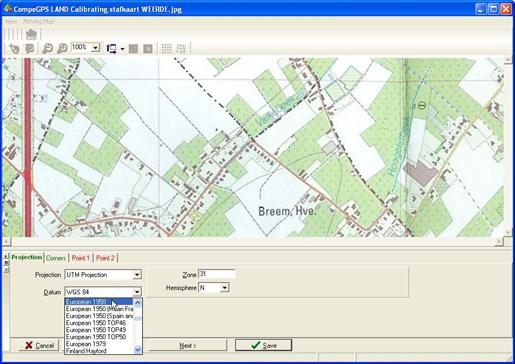Click the second gray square toolbar icon
515x364 pixels.
click(x=148, y=49)
